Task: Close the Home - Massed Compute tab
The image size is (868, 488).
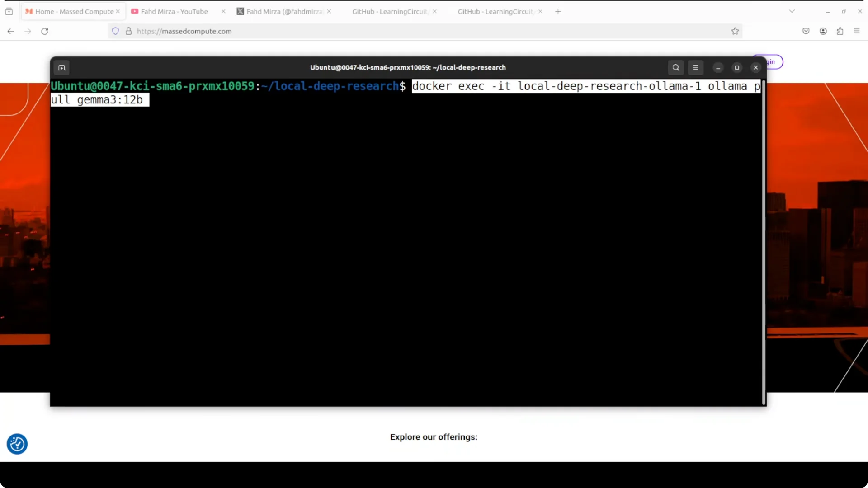Action: click(x=118, y=12)
